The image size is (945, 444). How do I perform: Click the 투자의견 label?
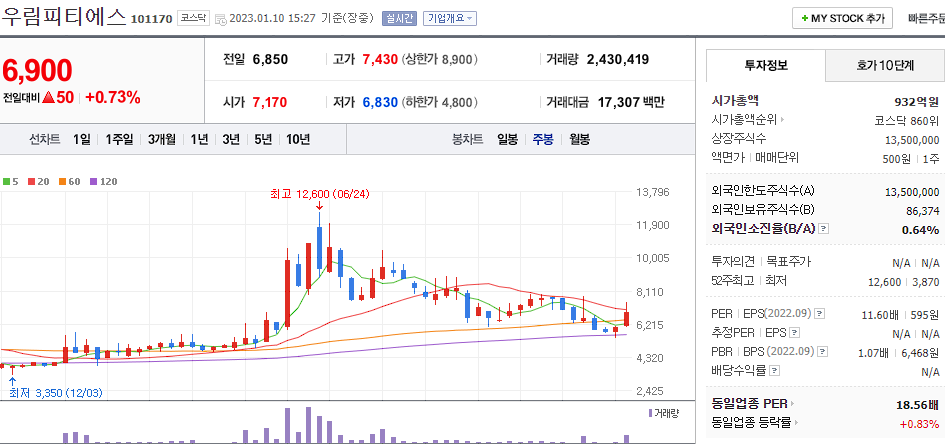click(x=733, y=262)
